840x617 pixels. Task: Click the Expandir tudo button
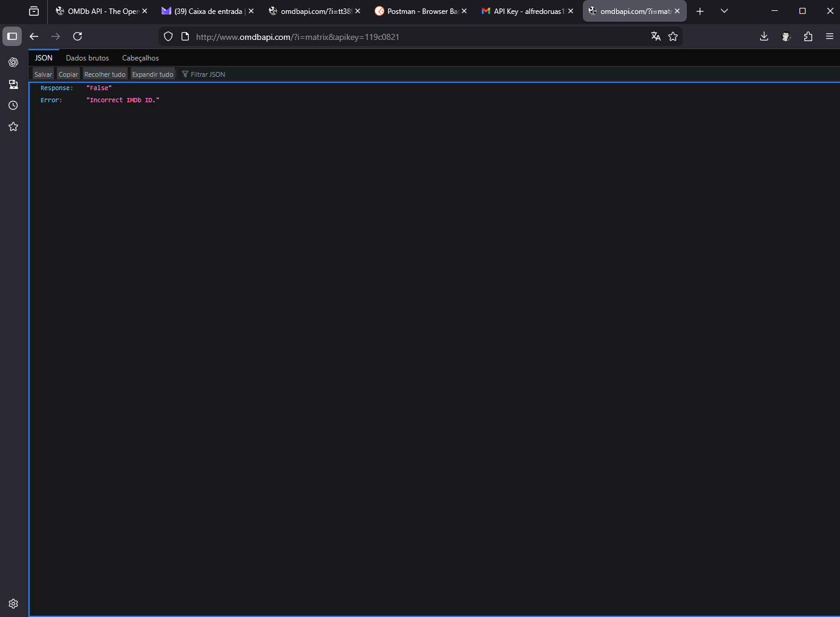coord(153,74)
